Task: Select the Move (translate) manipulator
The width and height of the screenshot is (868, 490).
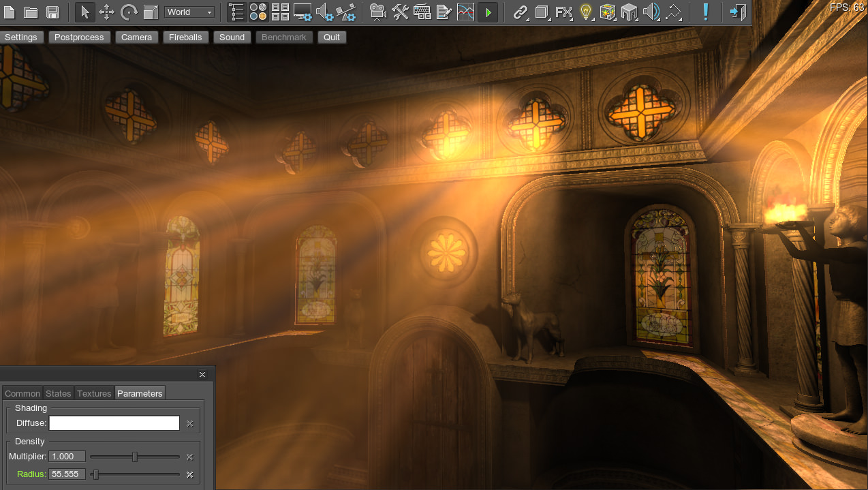Action: point(107,12)
